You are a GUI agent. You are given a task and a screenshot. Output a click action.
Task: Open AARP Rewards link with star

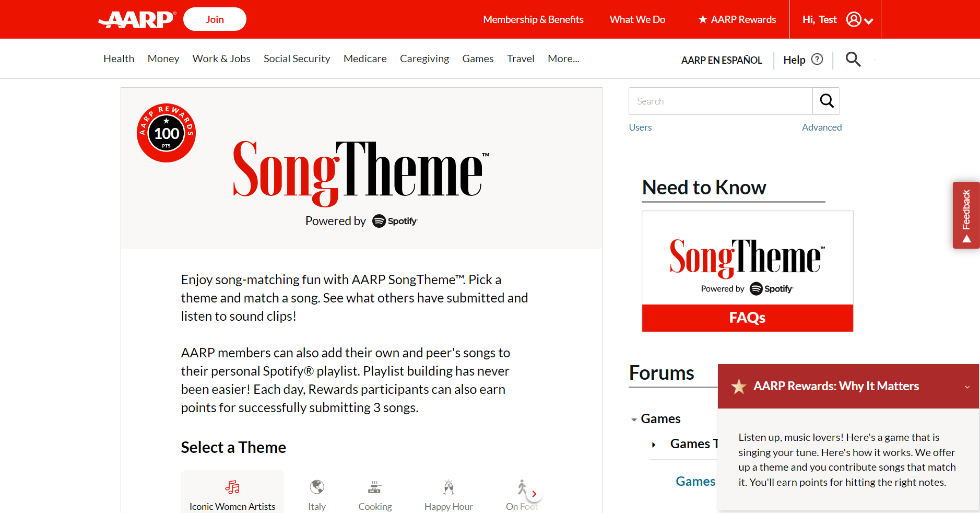(737, 19)
